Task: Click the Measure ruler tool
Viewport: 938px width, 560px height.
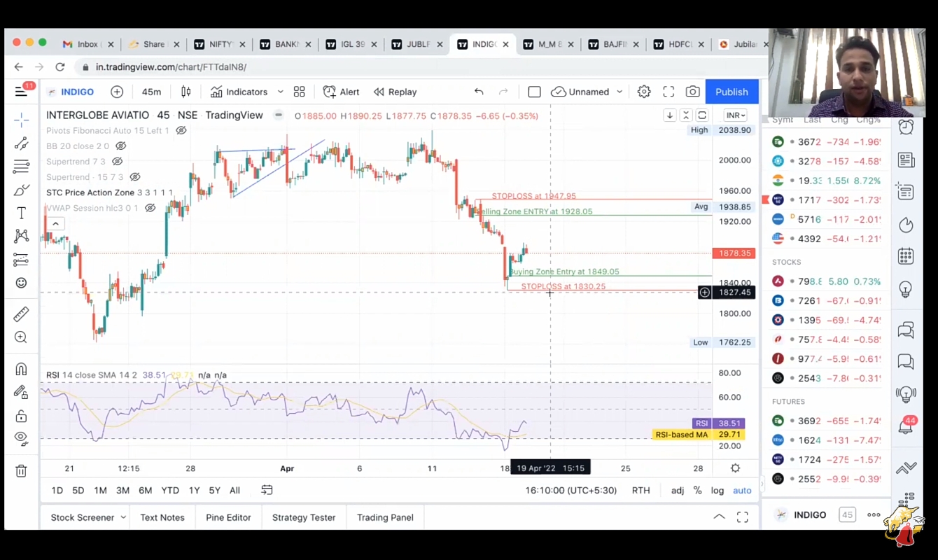Action: pyautogui.click(x=21, y=314)
